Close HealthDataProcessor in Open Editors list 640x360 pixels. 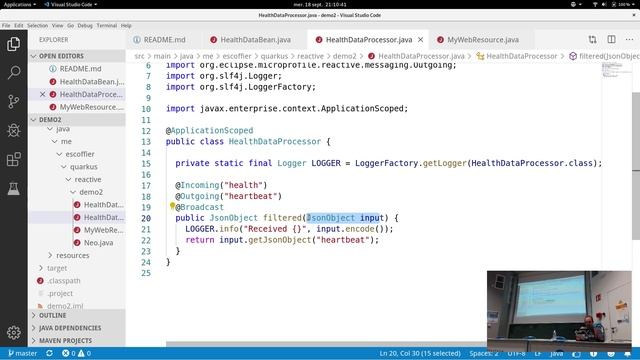(42, 94)
